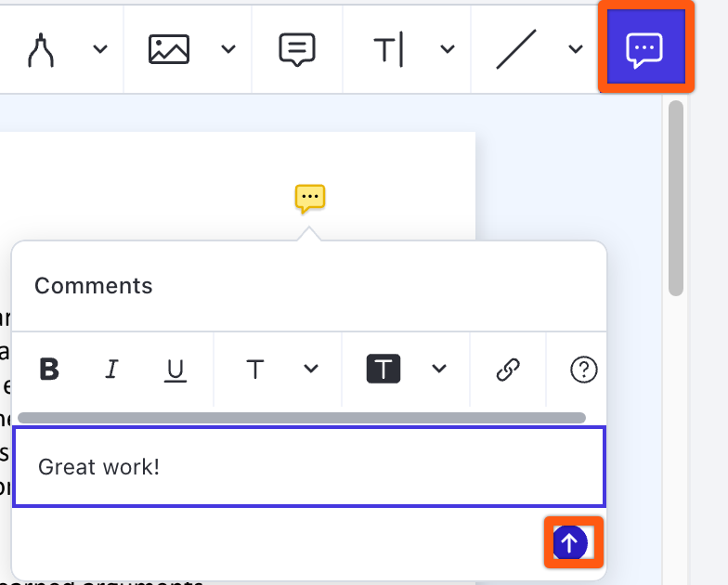The image size is (728, 585).
Task: Select the image insert tool
Action: coord(169,50)
